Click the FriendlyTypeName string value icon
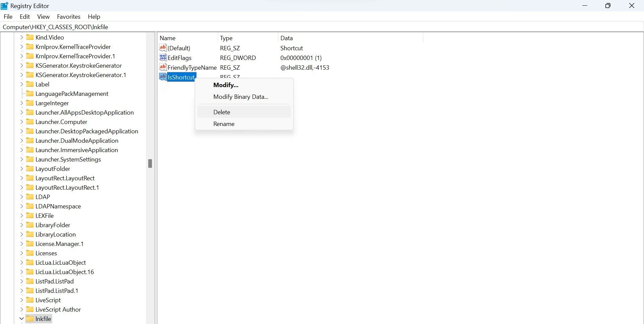This screenshot has width=644, height=324. tap(163, 67)
